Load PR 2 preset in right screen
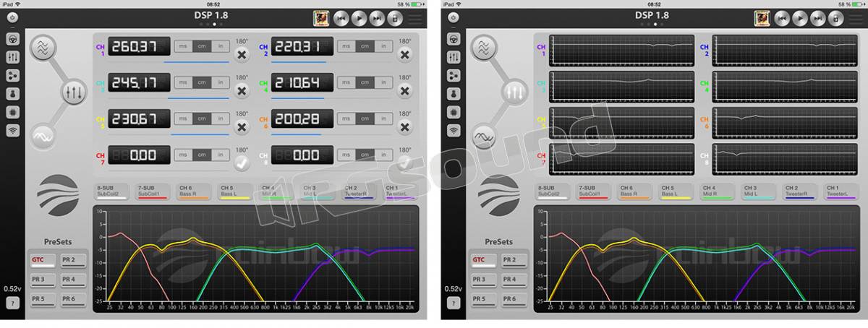 click(514, 260)
